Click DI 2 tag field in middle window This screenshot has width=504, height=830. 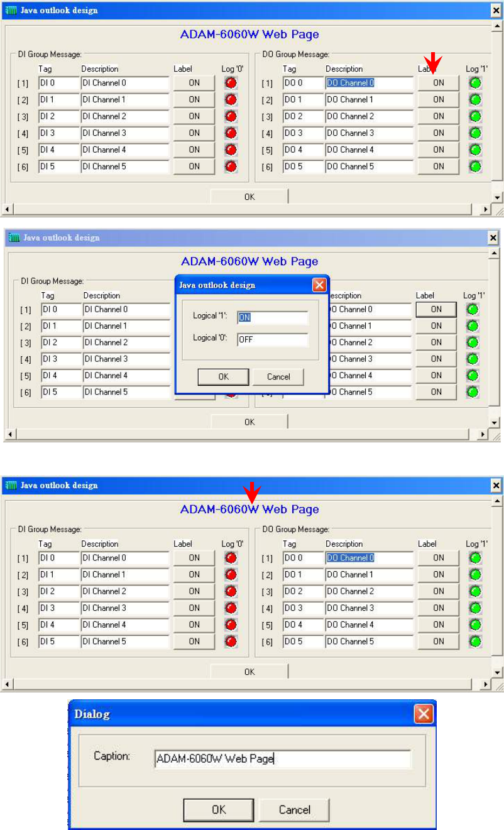tap(61, 342)
